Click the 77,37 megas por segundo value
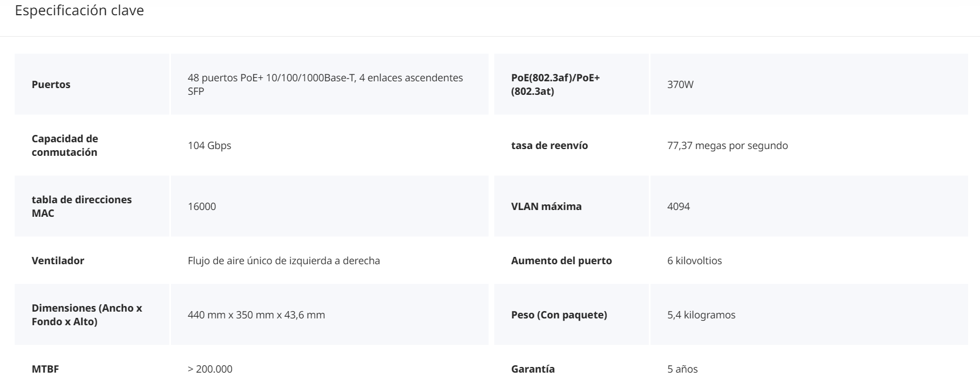 click(x=727, y=146)
